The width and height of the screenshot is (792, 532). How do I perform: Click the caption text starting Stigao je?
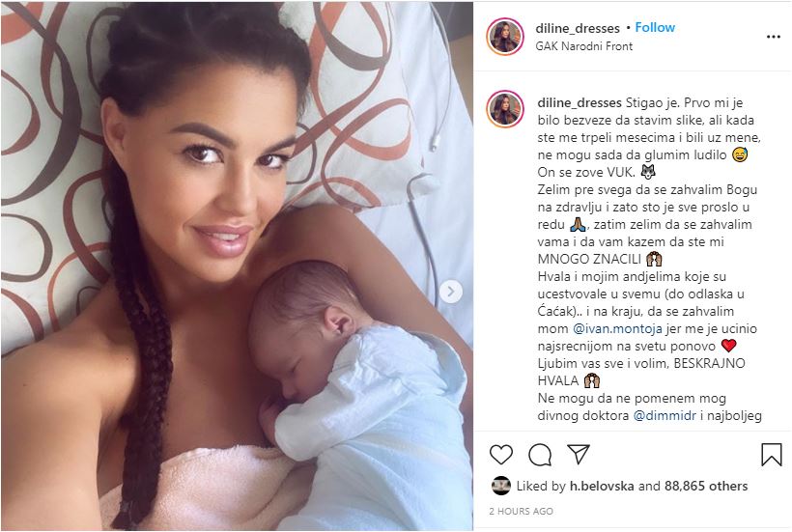(x=649, y=259)
